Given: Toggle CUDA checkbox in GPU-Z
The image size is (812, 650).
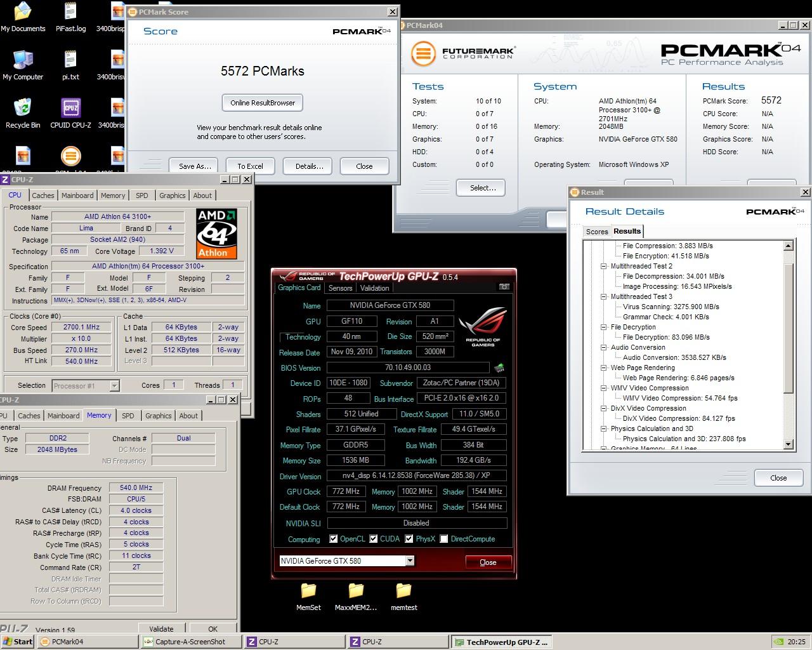Looking at the screenshot, I should (x=374, y=539).
